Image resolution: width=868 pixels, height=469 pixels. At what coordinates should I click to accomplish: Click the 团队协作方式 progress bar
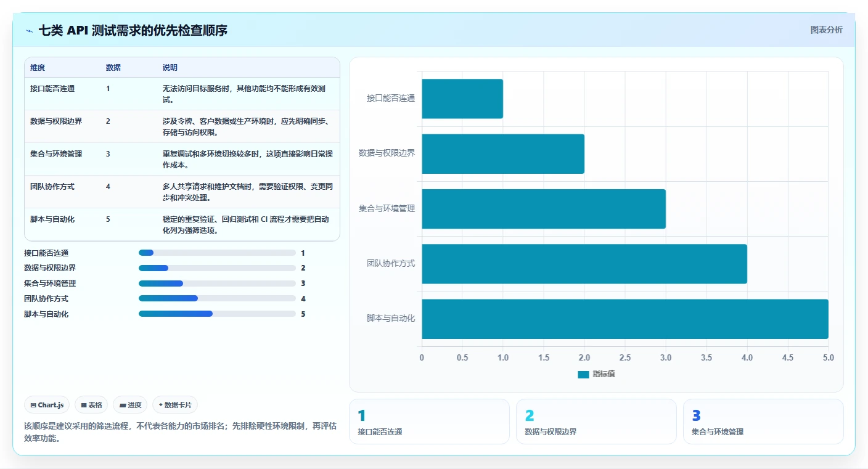tap(217, 298)
